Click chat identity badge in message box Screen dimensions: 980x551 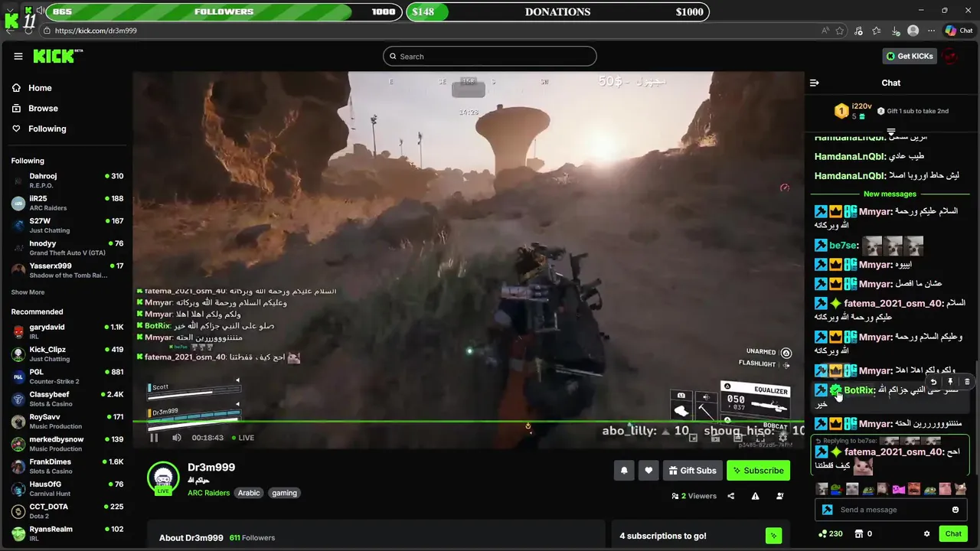[827, 510]
